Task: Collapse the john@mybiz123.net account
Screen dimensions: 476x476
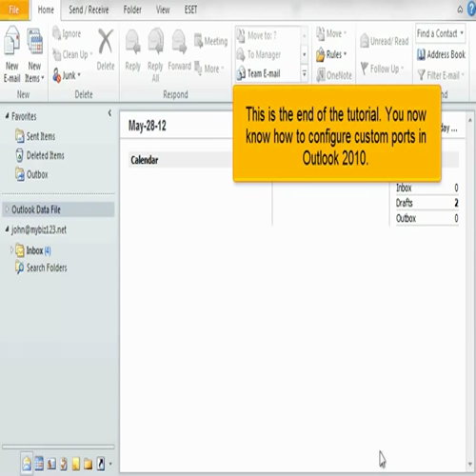Action: tap(7, 229)
